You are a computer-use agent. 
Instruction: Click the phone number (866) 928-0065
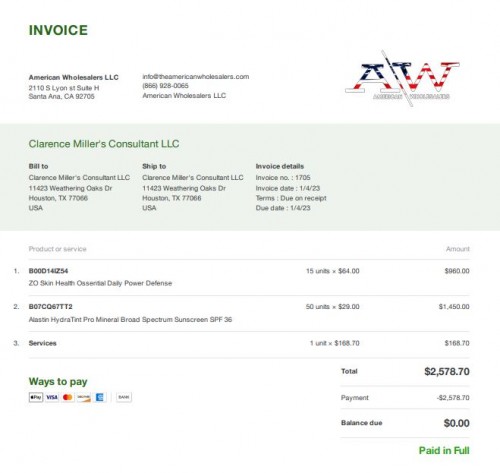click(165, 86)
